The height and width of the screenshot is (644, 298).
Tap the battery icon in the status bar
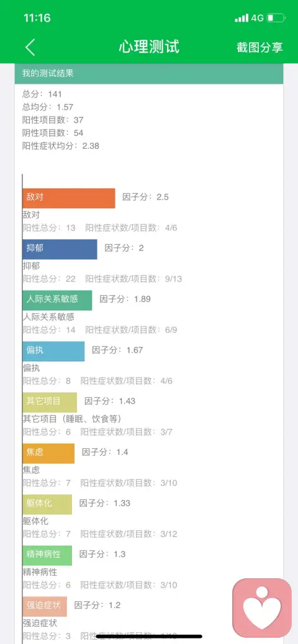pyautogui.click(x=276, y=18)
